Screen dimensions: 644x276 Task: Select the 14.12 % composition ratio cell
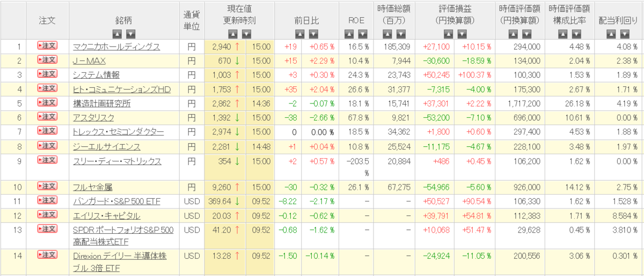pyautogui.click(x=569, y=187)
